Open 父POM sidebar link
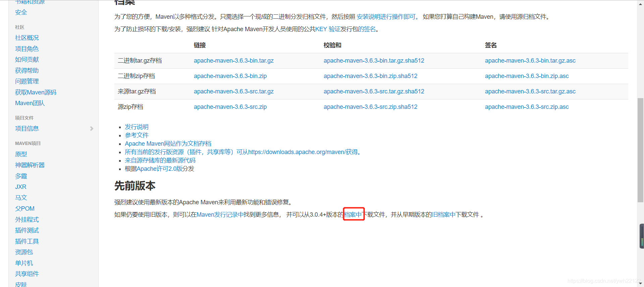The height and width of the screenshot is (287, 644). point(25,209)
